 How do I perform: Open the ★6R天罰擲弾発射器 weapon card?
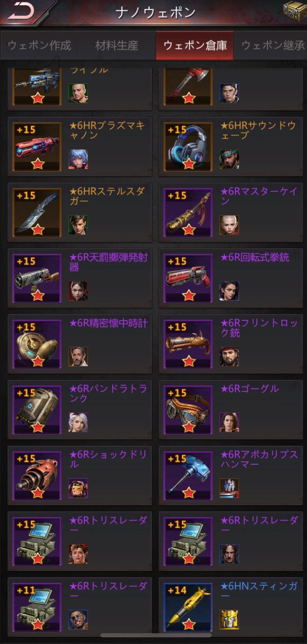[80, 277]
